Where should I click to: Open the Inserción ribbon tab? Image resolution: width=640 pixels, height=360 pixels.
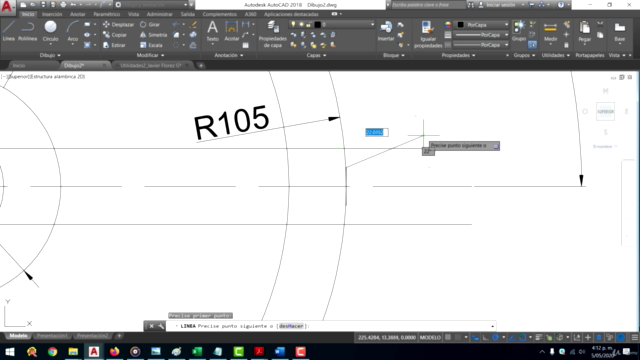click(52, 14)
